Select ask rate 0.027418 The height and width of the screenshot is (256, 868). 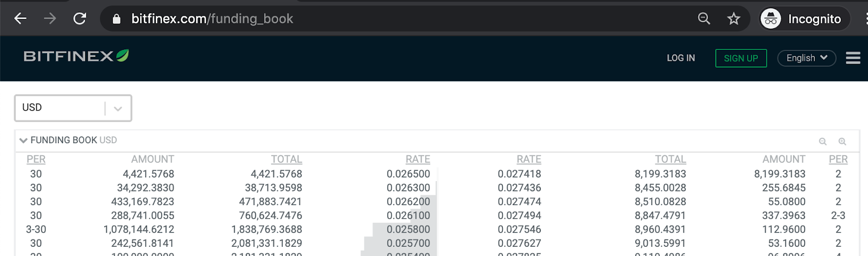click(x=520, y=174)
